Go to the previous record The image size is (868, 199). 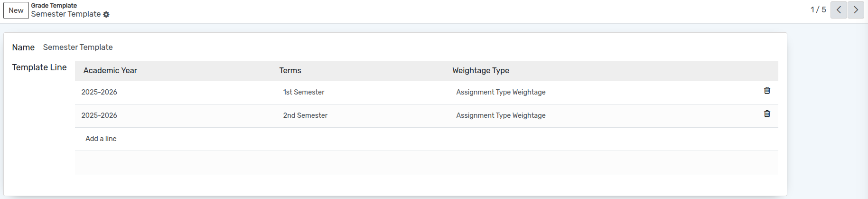coord(839,10)
